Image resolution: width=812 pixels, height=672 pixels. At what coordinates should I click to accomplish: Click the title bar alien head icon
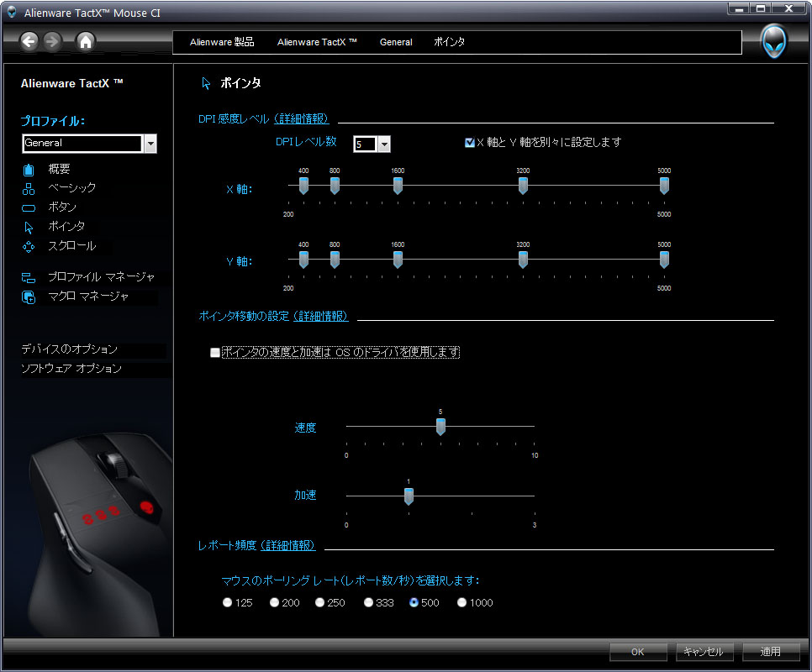(x=12, y=12)
